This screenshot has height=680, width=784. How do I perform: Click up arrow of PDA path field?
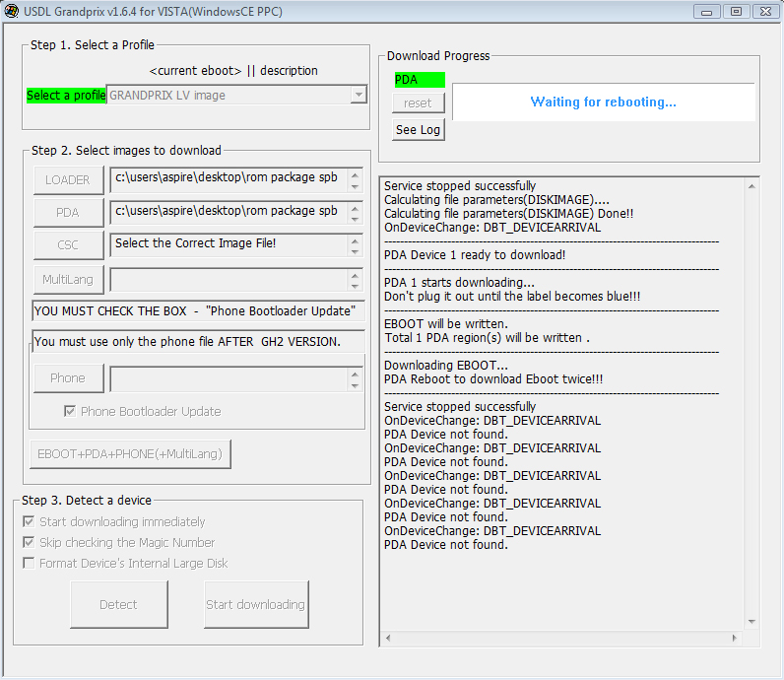(x=355, y=208)
